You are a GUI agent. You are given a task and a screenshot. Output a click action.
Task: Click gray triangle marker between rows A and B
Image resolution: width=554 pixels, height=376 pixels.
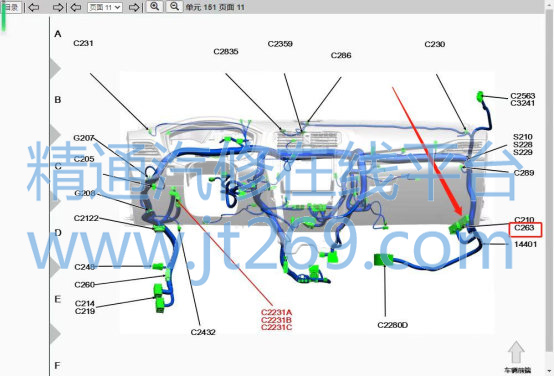point(55,68)
